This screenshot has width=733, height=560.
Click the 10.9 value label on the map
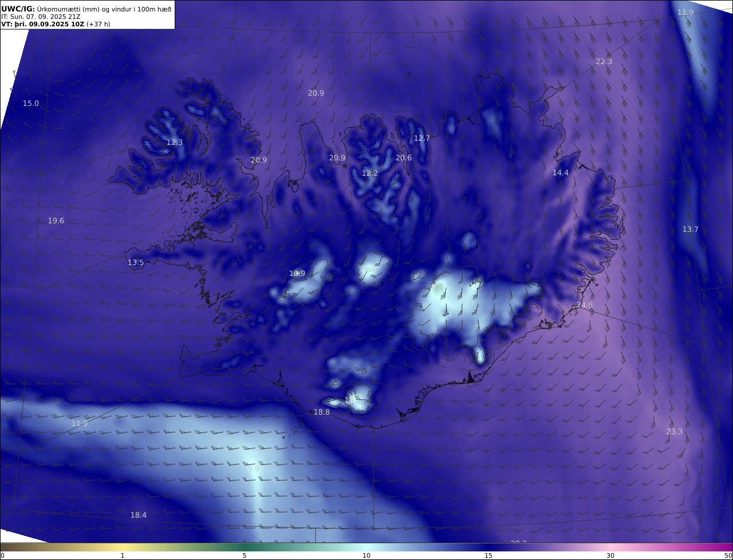(x=297, y=274)
